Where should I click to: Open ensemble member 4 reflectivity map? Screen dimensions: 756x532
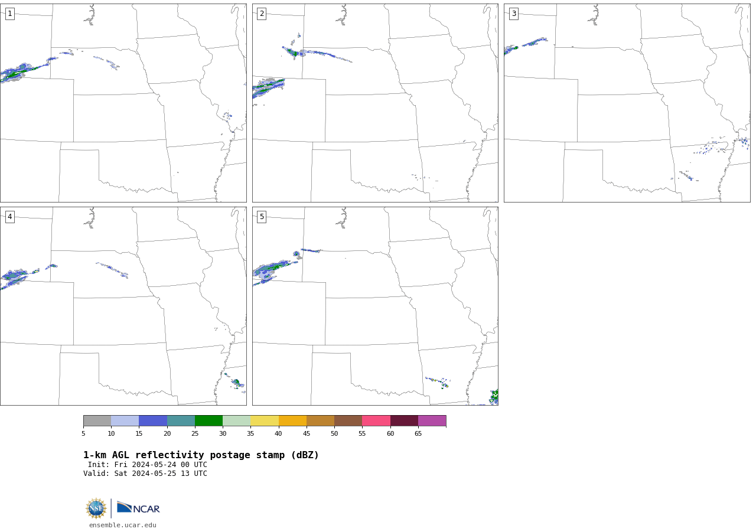123,306
